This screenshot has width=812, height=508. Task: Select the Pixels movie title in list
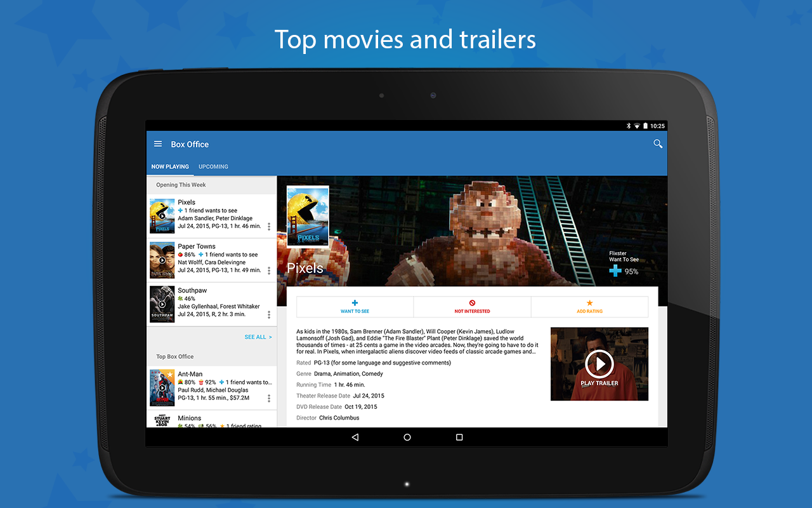[187, 202]
